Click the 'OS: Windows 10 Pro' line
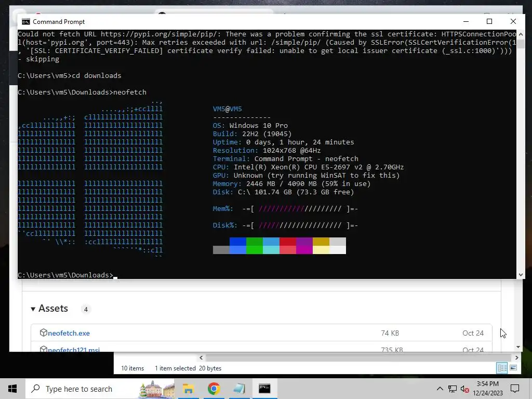Screen dimensions: 532x399 (250, 126)
